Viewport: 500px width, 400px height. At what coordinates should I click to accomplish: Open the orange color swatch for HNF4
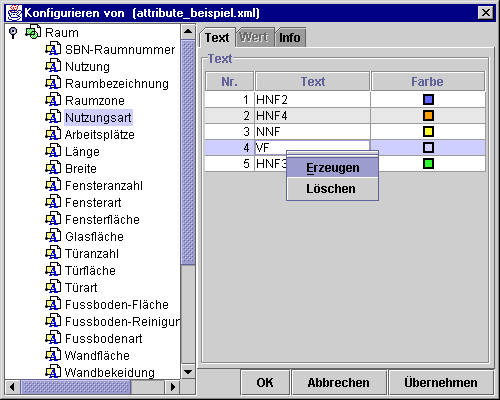[428, 115]
